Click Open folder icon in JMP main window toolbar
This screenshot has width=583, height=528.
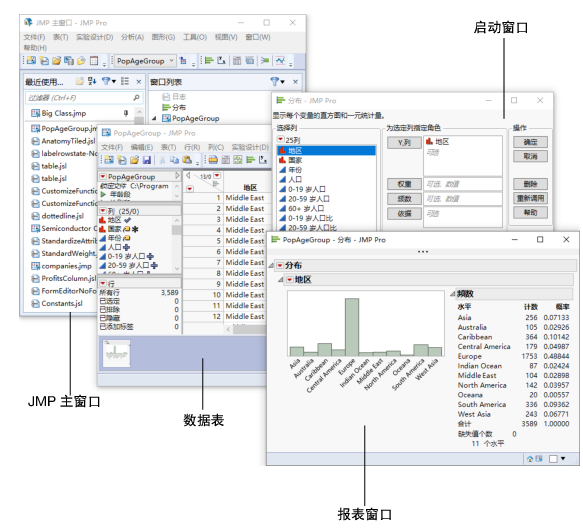pyautogui.click(x=56, y=60)
